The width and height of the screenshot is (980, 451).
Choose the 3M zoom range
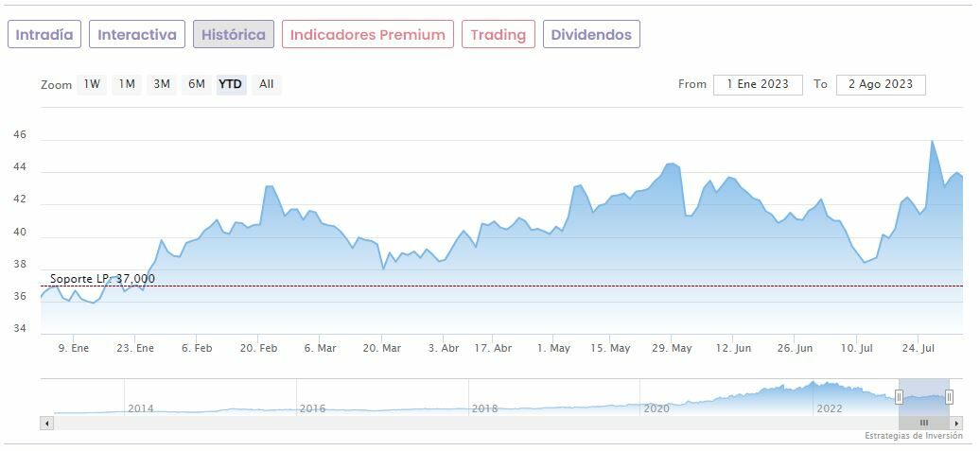(162, 84)
